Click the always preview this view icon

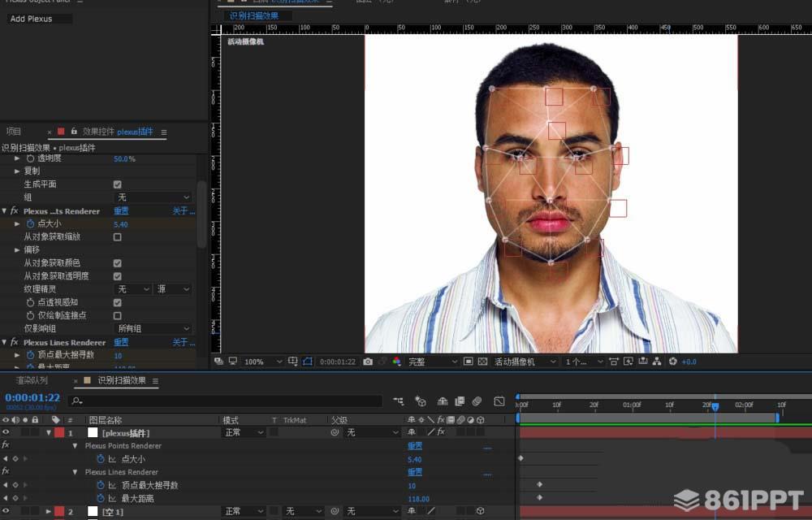[x=218, y=361]
